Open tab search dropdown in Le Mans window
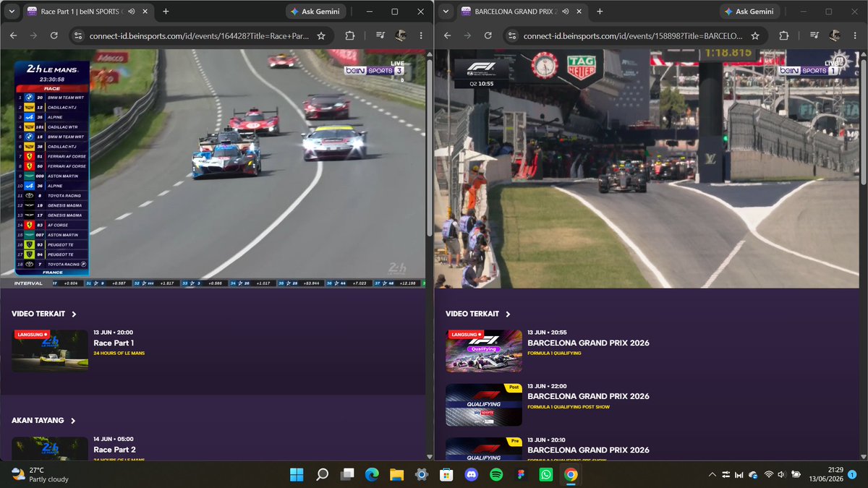 [x=12, y=12]
